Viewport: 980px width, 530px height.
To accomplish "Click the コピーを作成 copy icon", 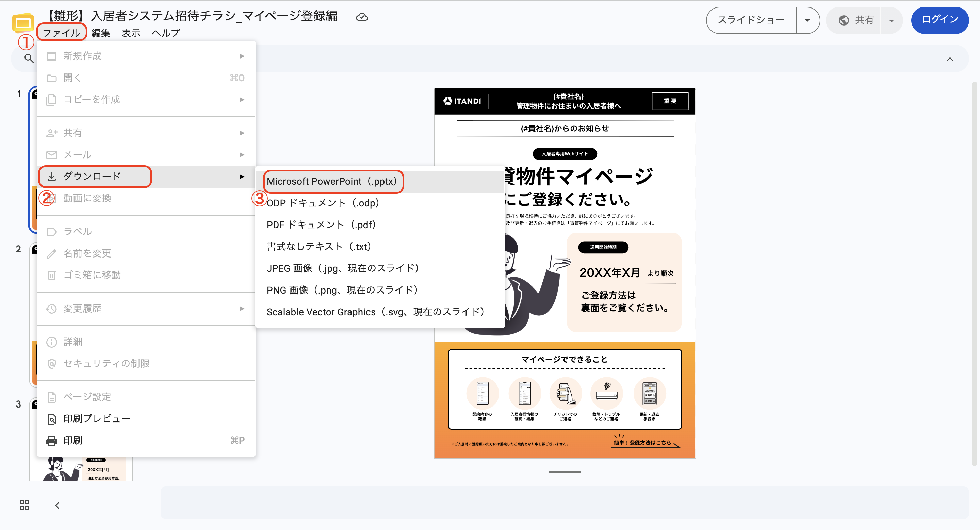I will [52, 100].
